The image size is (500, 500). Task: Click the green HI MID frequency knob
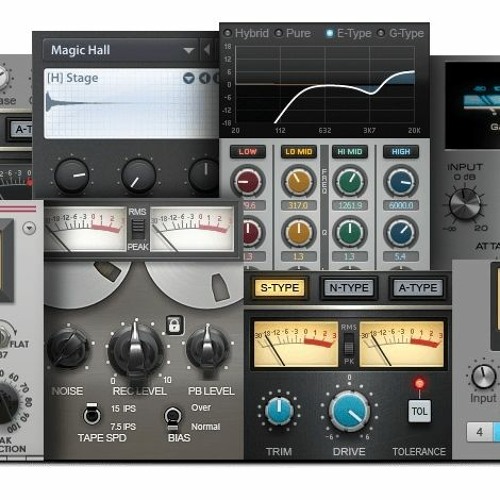pyautogui.click(x=350, y=182)
